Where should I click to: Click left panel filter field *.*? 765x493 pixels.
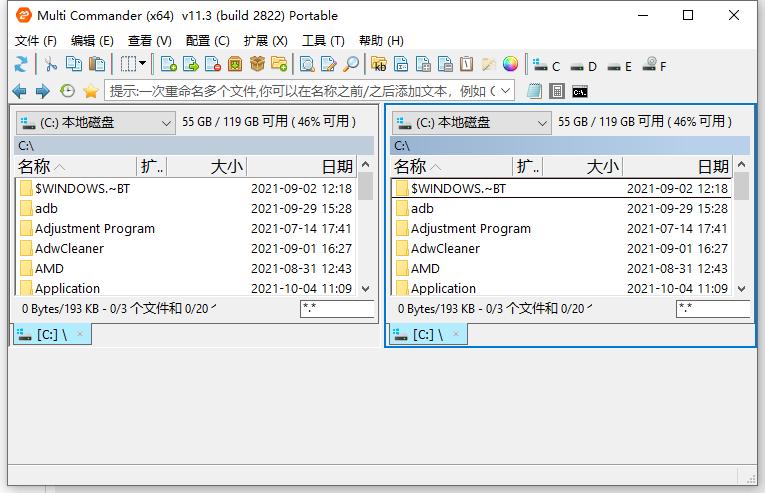tap(337, 308)
